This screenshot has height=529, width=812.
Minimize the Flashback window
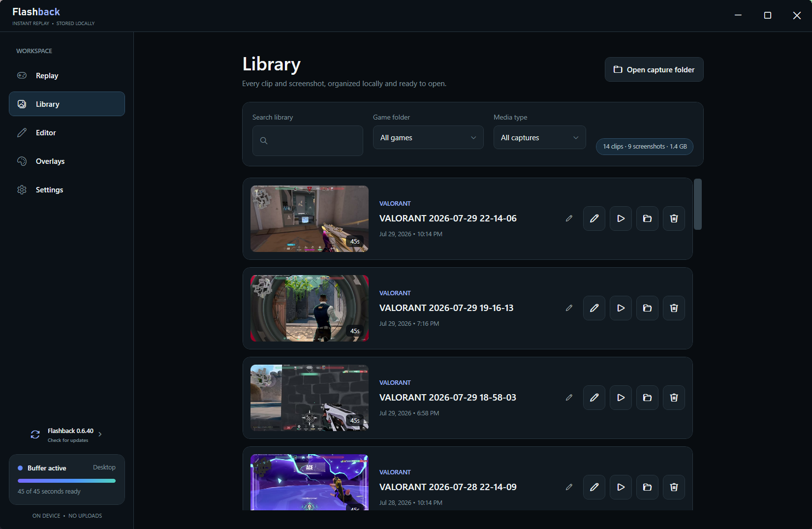738,16
